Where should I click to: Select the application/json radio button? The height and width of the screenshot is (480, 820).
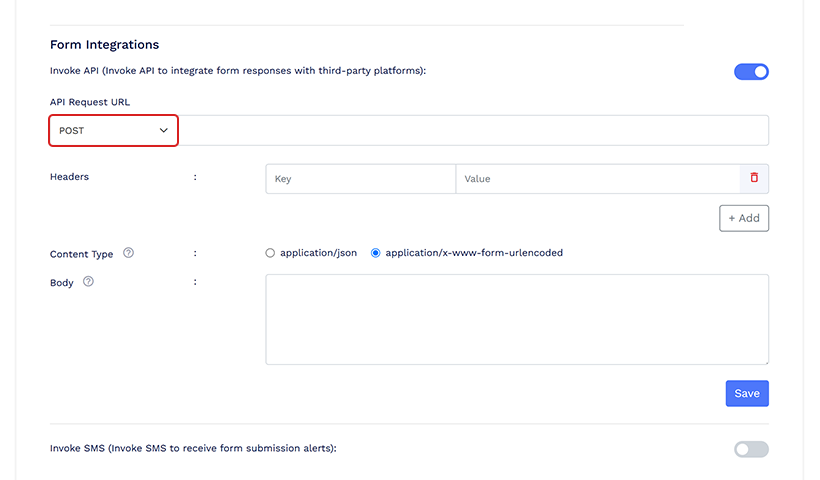[x=270, y=253]
